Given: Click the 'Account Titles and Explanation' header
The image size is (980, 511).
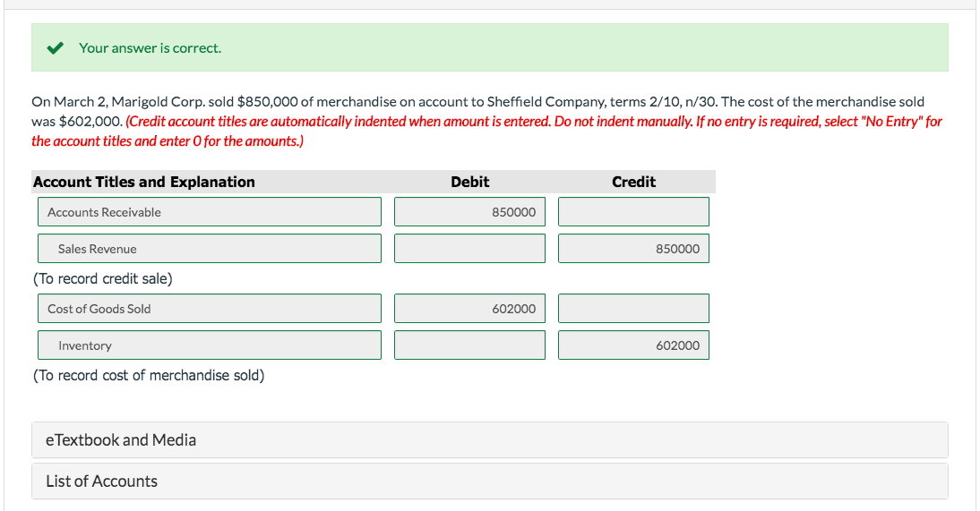Looking at the screenshot, I should [144, 182].
